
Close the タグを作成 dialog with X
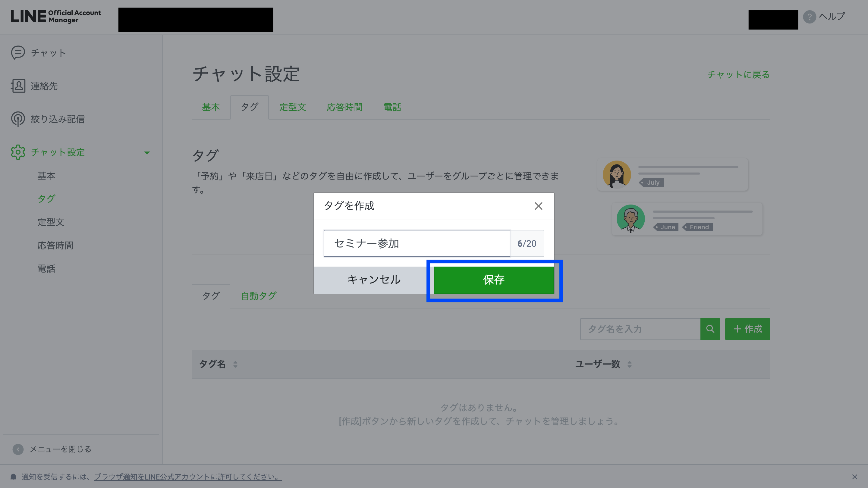tap(539, 206)
